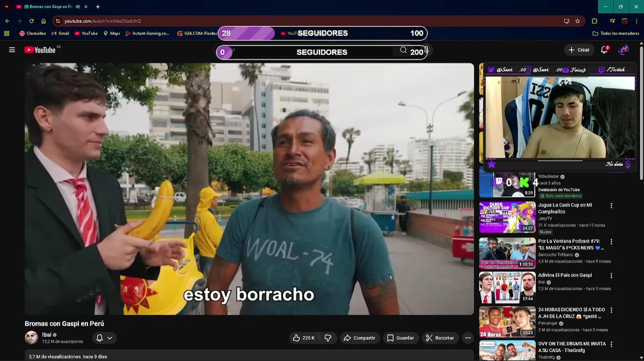
Task: Open options menu for OVY ON THE DRUMS
Action: [611, 344]
